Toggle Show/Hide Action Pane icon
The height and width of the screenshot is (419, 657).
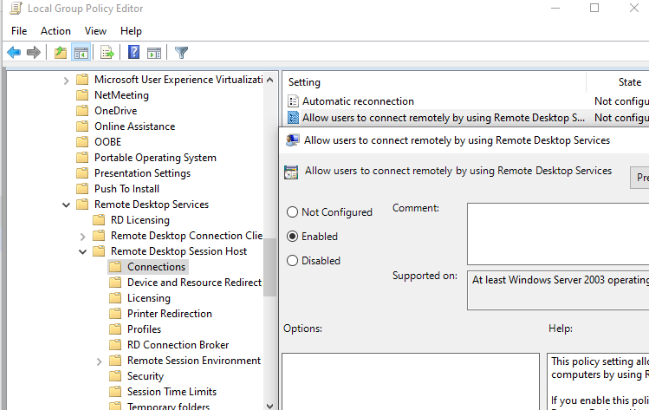point(154,53)
